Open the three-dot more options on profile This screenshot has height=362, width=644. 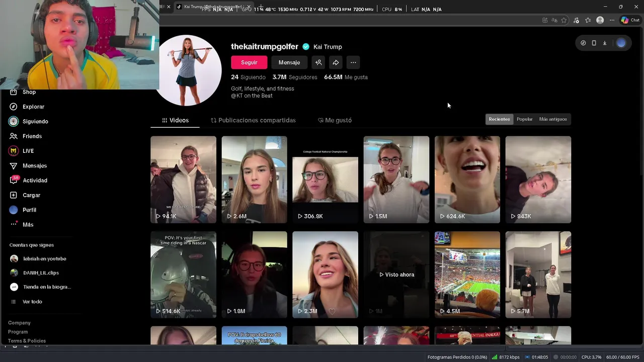point(353,62)
